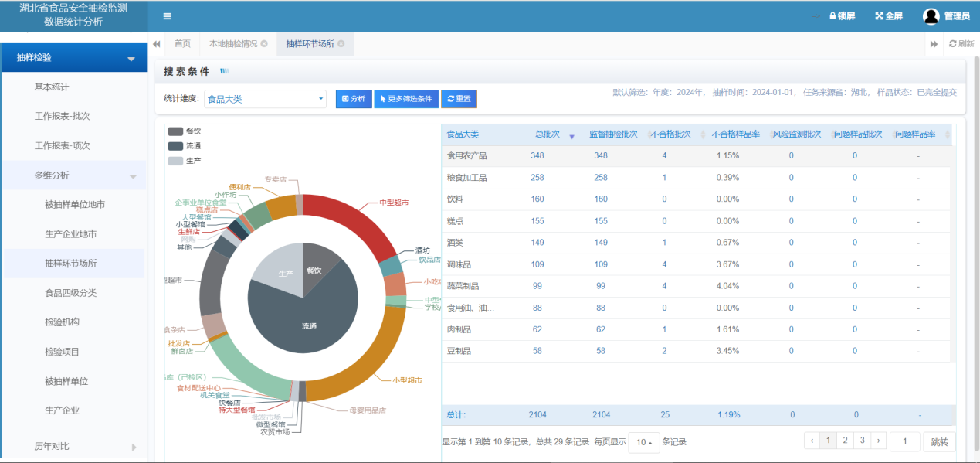
Task: Click the next page arrow
Action: 878,441
